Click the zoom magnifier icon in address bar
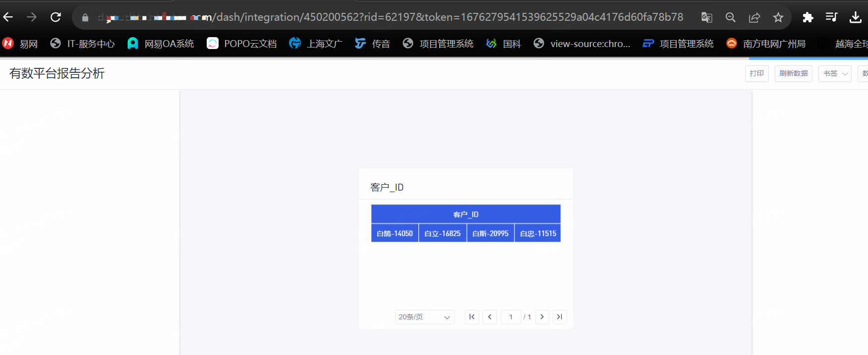 pyautogui.click(x=731, y=18)
